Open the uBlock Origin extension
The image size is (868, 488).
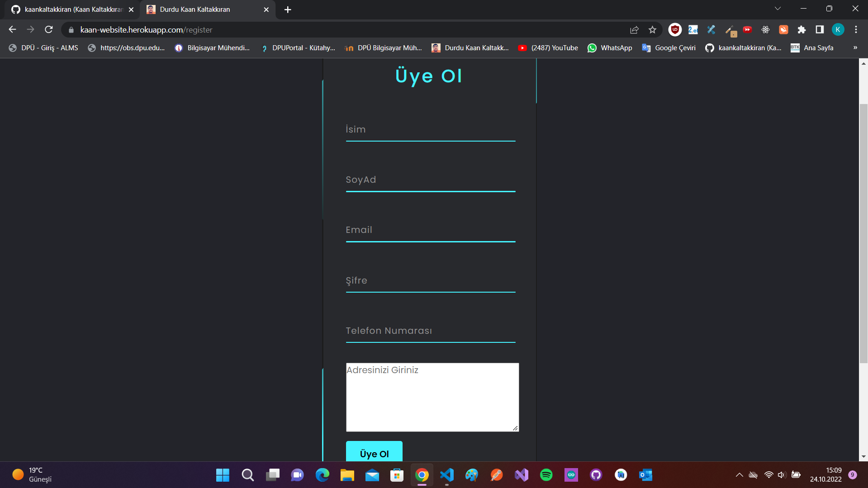tap(674, 29)
